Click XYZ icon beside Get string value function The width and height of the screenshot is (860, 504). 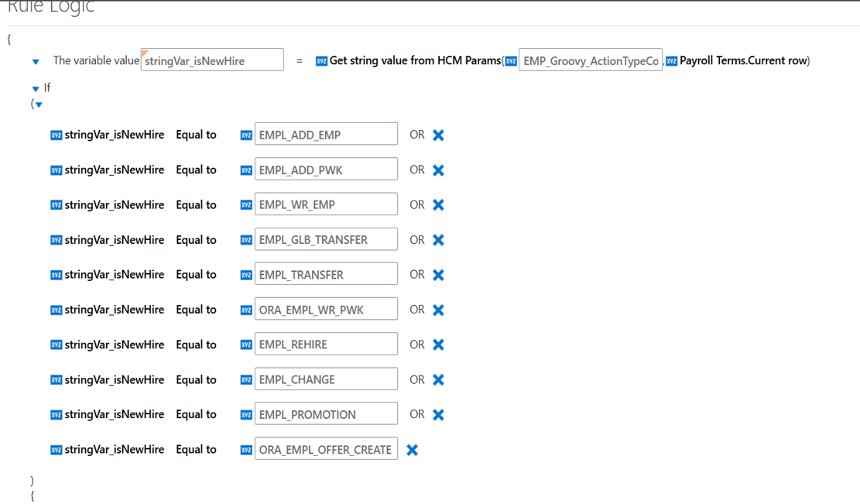point(321,61)
